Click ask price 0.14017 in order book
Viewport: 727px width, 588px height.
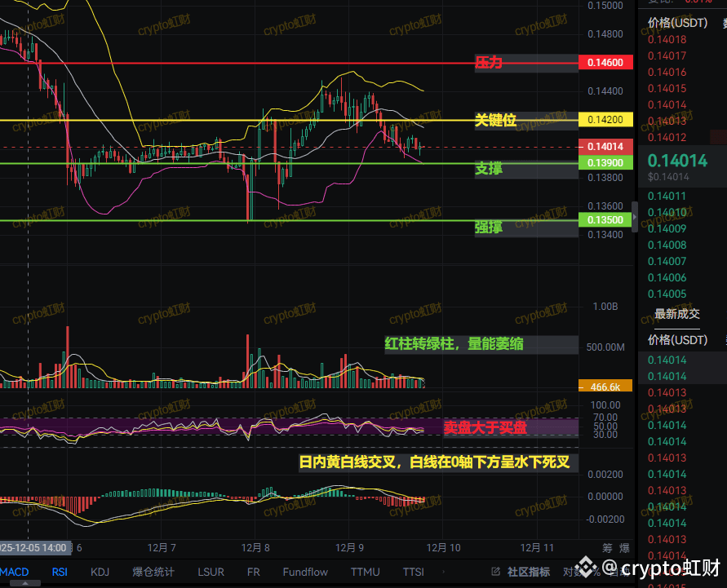pyautogui.click(x=667, y=55)
